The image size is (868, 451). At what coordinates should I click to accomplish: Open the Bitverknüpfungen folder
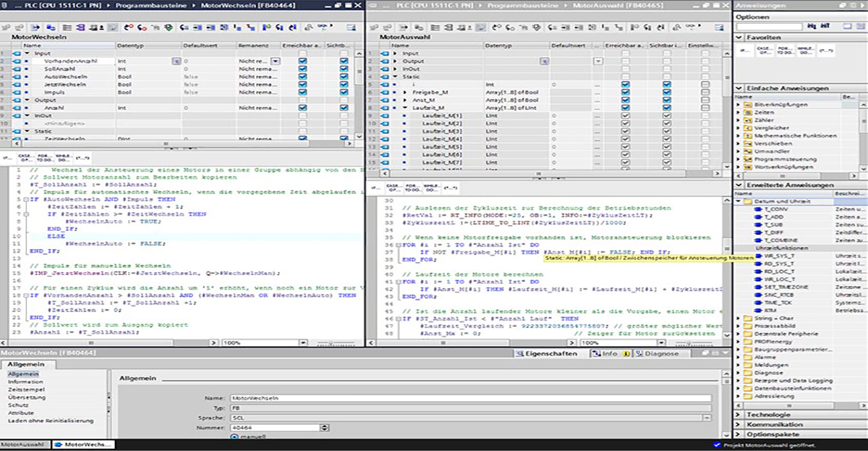[x=739, y=104]
